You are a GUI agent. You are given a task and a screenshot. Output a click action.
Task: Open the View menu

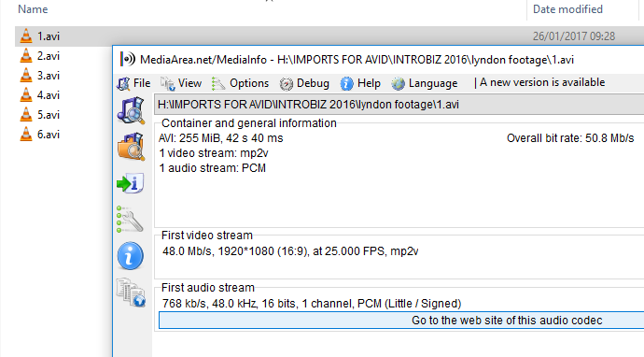pyautogui.click(x=181, y=83)
